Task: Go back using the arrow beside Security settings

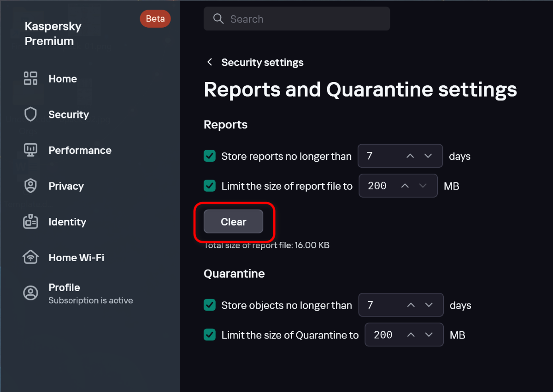Action: (x=210, y=62)
